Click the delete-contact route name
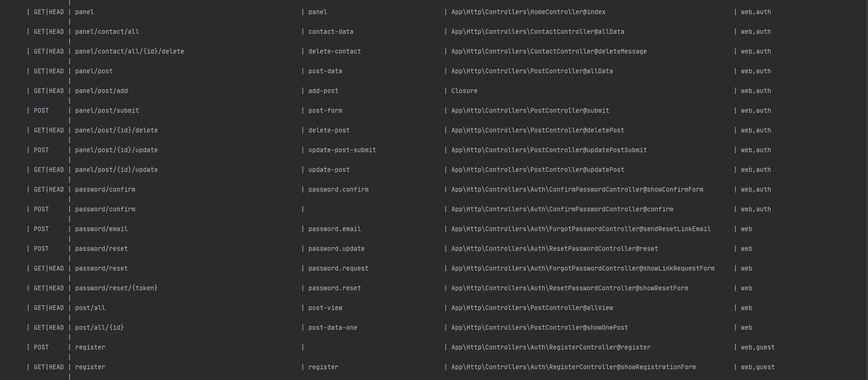Image resolution: width=868 pixels, height=380 pixels. [x=334, y=52]
